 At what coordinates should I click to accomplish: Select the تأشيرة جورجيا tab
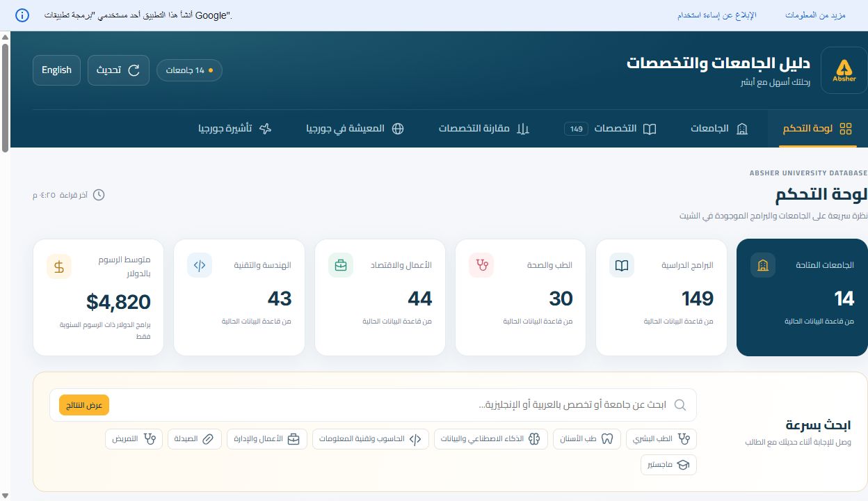coord(234,129)
